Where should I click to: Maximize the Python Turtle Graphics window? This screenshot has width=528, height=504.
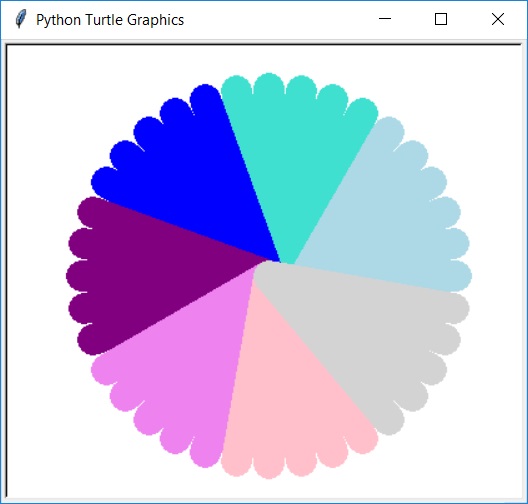[x=441, y=19]
